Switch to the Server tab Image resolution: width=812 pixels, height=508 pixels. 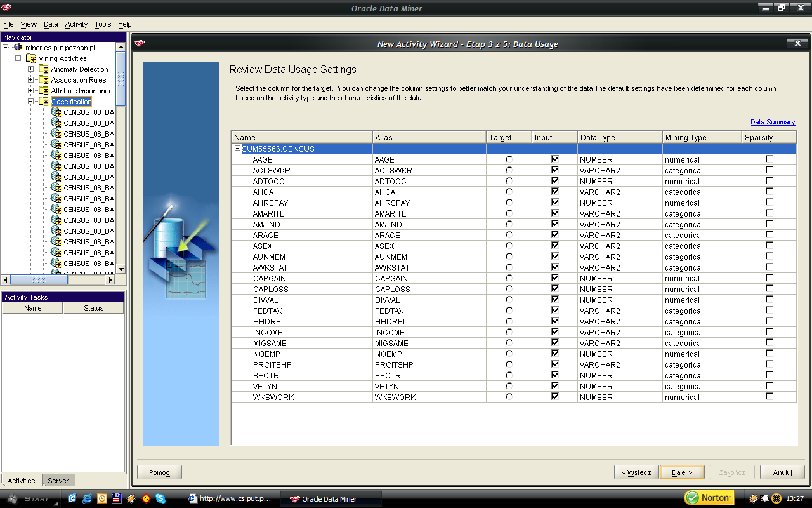click(x=58, y=481)
